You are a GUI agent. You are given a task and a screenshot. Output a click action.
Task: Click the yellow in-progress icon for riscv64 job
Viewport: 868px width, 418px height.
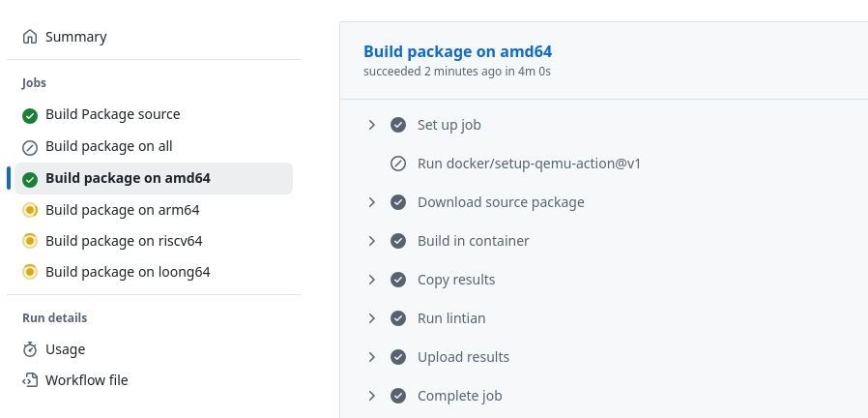click(30, 241)
